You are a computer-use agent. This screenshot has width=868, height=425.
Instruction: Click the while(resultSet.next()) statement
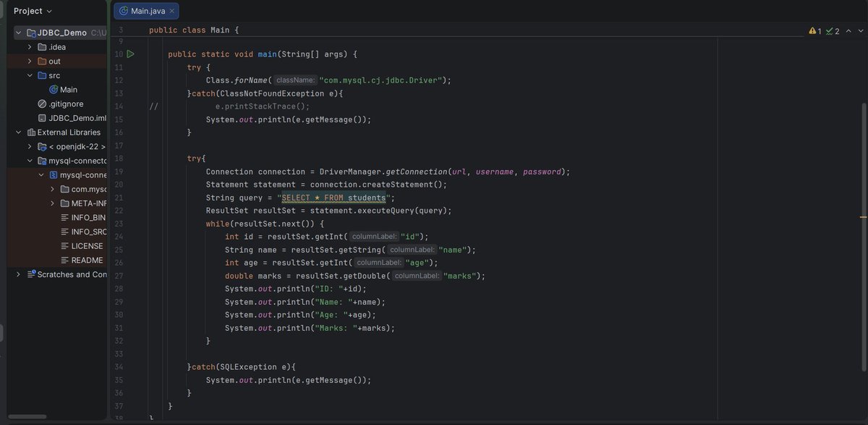265,224
